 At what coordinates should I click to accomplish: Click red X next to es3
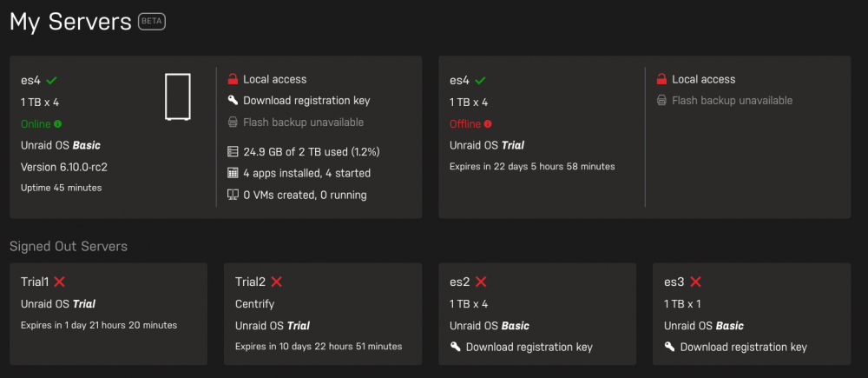click(x=696, y=282)
